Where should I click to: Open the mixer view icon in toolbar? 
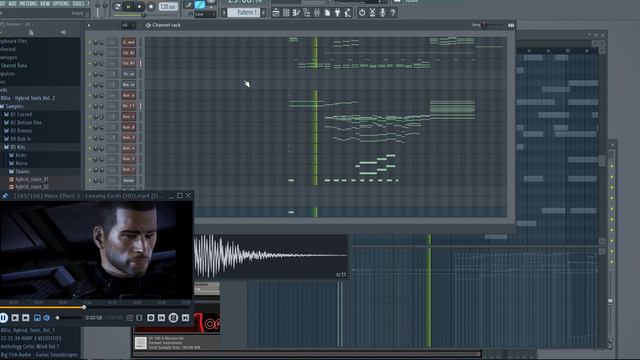click(317, 13)
